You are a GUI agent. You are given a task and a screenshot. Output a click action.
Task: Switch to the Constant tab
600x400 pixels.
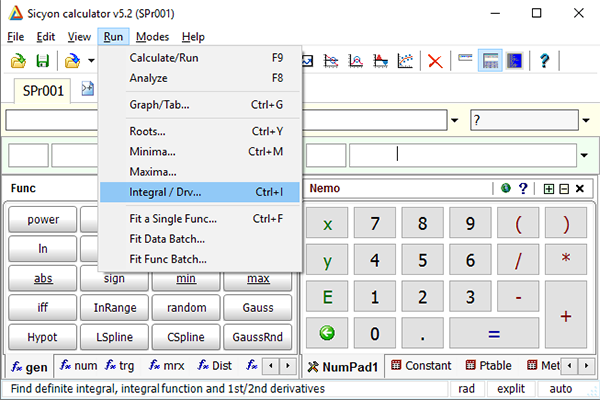(421, 366)
